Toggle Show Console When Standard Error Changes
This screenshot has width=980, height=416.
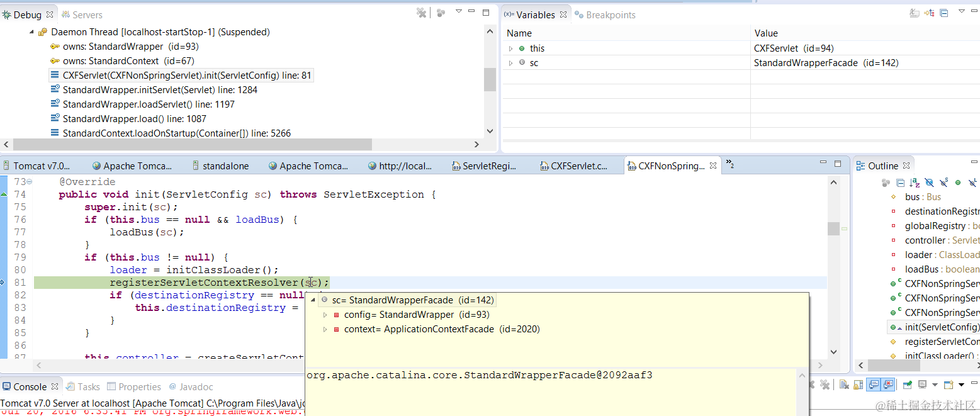pyautogui.click(x=887, y=385)
